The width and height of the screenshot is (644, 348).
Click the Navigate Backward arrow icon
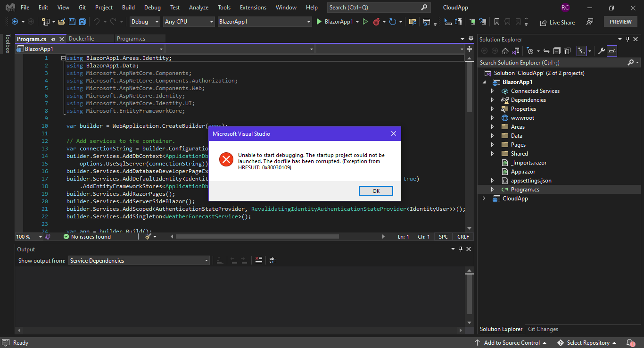pos(15,22)
